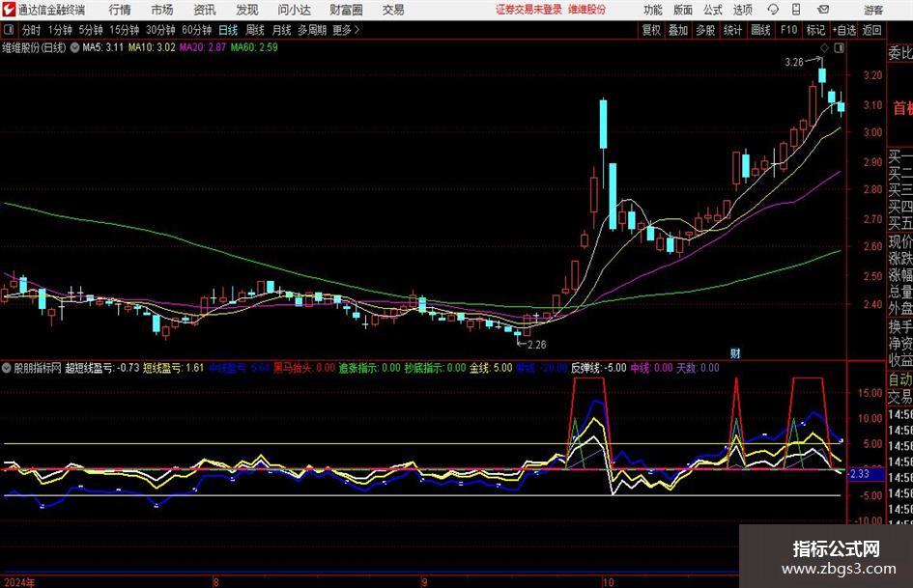
Task: Add stock with +自选 button
Action: click(x=844, y=30)
